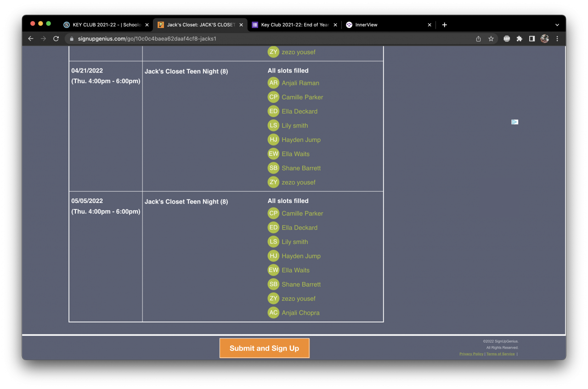
Task: Click the HJ avatar in the 04/21/2022 list
Action: 273,140
